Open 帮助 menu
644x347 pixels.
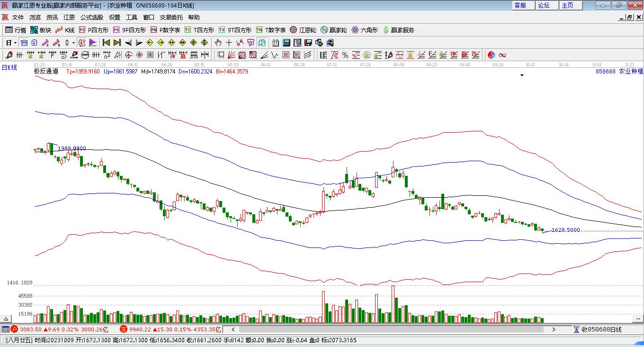[194, 17]
